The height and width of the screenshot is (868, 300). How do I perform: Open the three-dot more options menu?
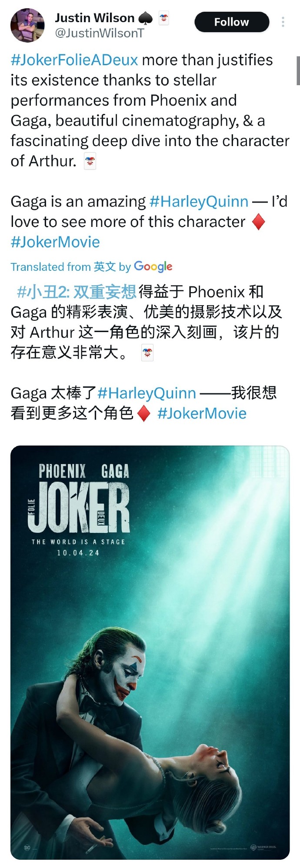point(283,22)
